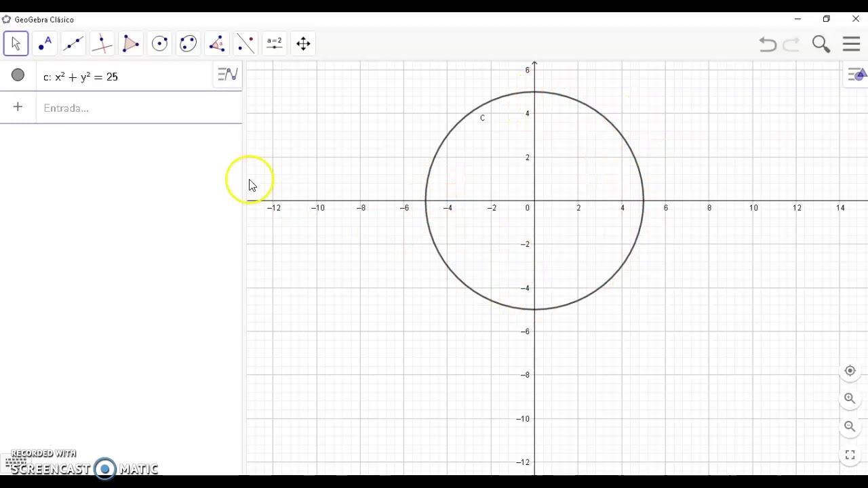Open the graphics view style bar
Screen dimensions: 868x488
[x=856, y=75]
